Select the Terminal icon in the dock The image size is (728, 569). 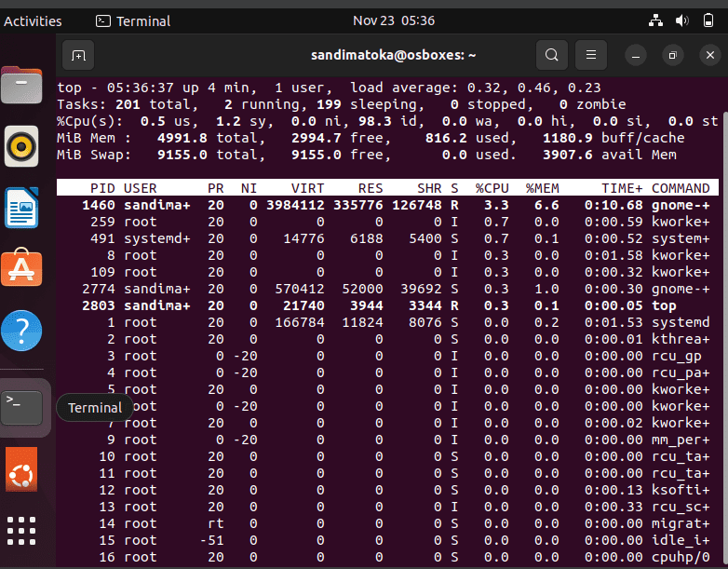(21, 407)
